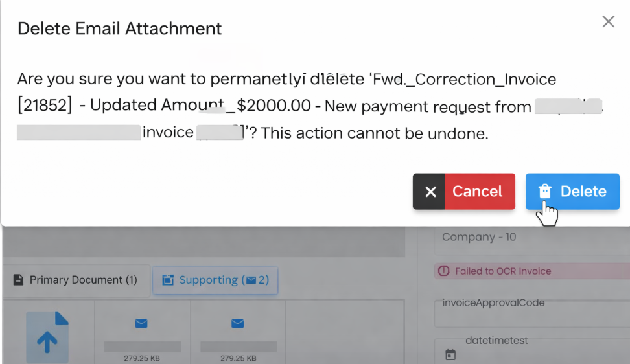This screenshot has width=630, height=364.
Task: Select the second email attachment envelope icon
Action: click(x=237, y=323)
